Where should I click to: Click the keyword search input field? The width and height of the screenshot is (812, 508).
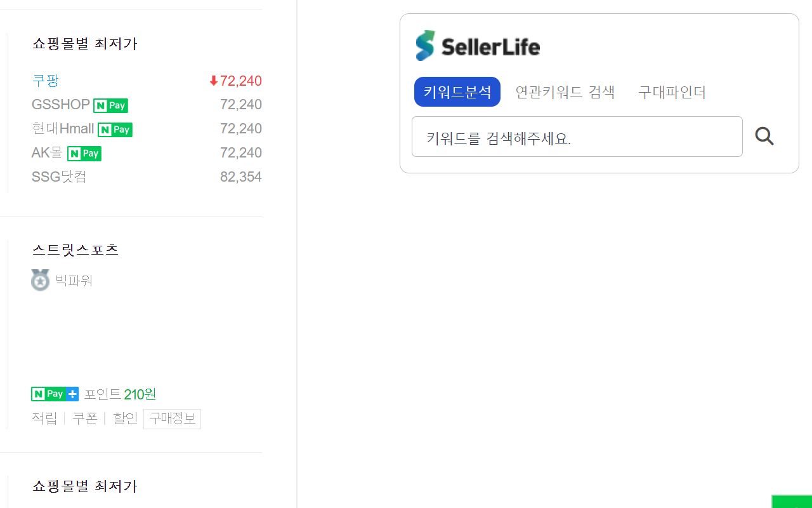[577, 136]
